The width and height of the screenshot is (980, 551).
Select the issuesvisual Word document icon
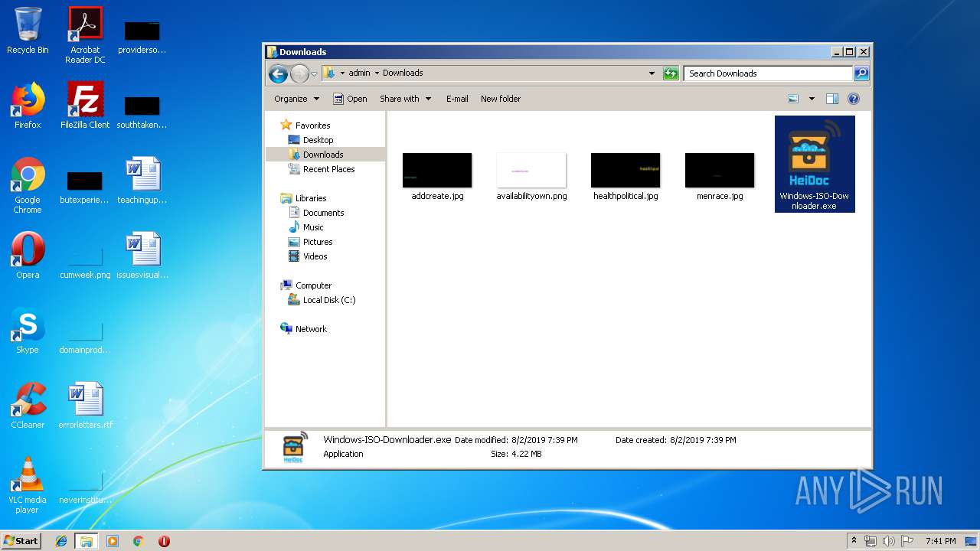click(142, 256)
